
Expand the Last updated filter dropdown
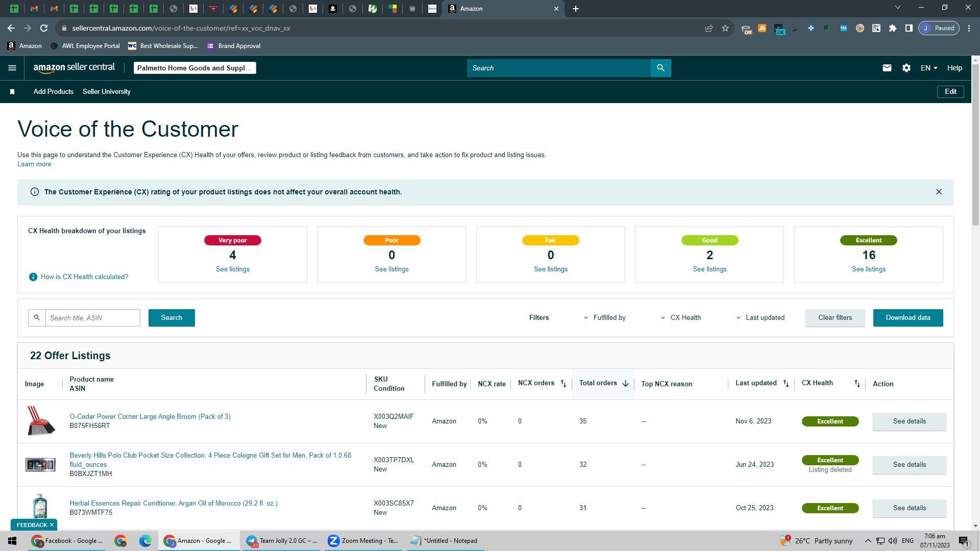pyautogui.click(x=760, y=318)
